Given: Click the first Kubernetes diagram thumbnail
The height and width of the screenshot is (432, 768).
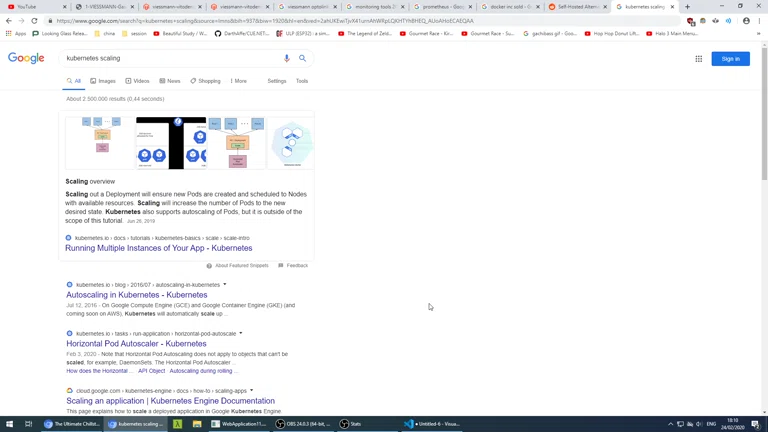Looking at the screenshot, I should click(x=98, y=142).
